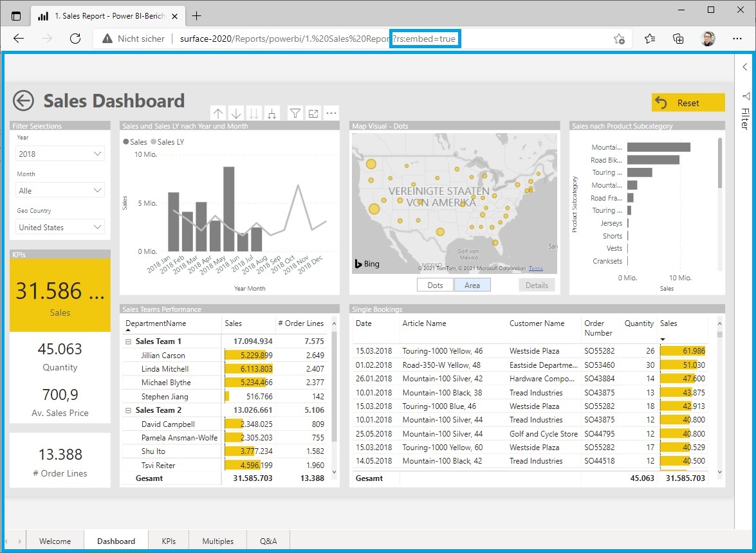
Task: Select the Area toggle under the map
Action: point(472,284)
